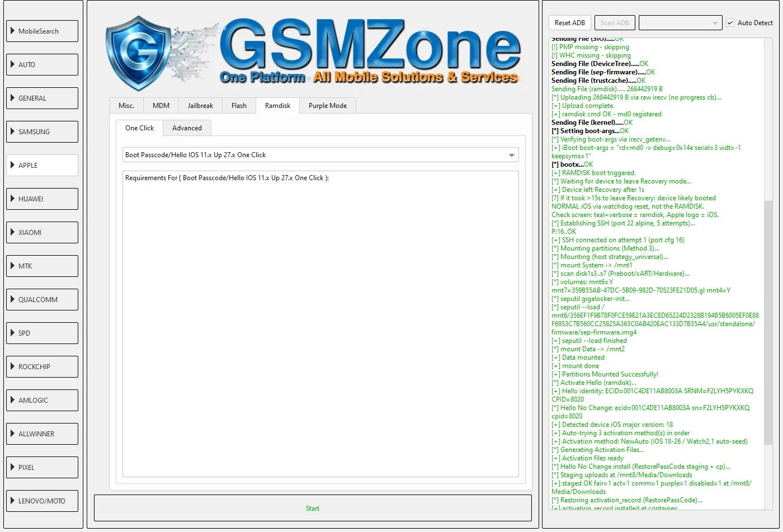Expand the QUALCOMM sidebar section
783x532 pixels.
(42, 300)
